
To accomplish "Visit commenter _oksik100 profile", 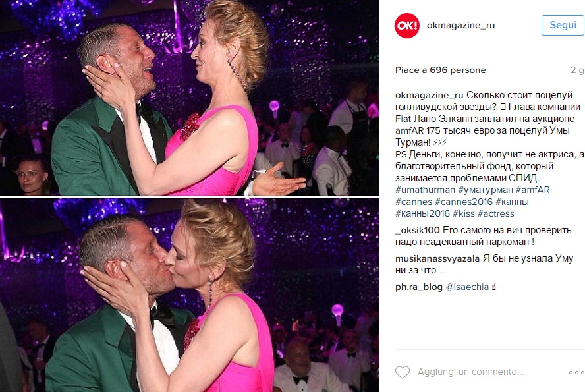I will point(418,230).
